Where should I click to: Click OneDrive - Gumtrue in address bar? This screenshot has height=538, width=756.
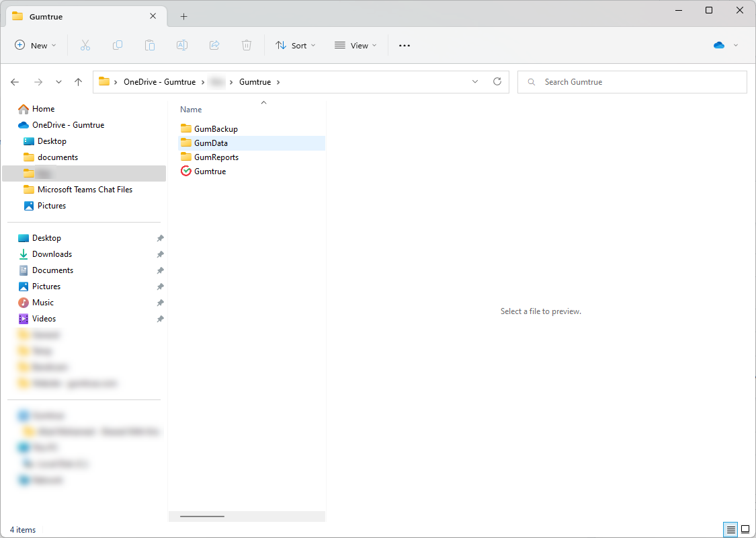(x=159, y=82)
